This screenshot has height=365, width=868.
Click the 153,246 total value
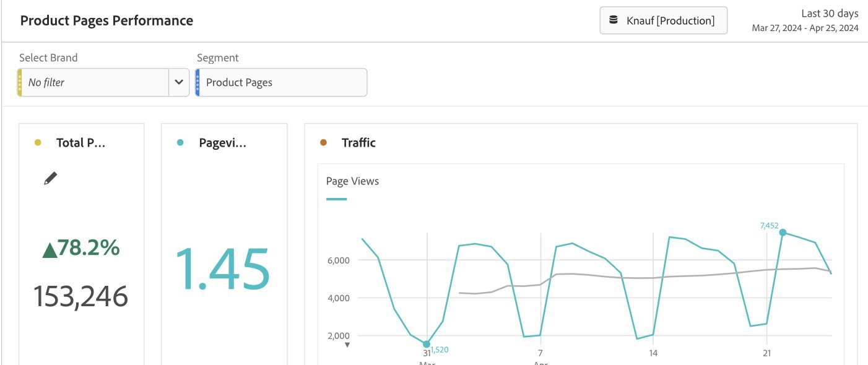pos(81,296)
